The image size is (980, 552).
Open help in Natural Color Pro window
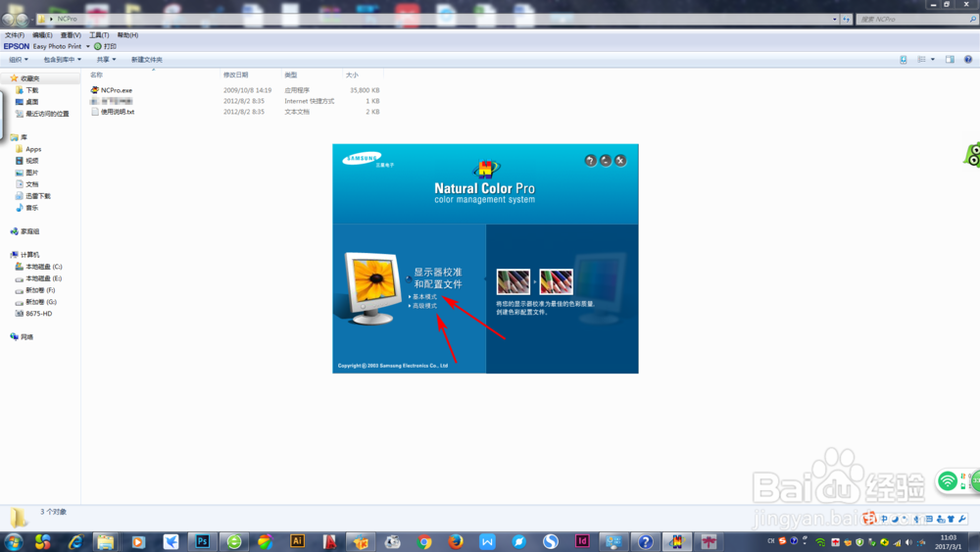590,161
